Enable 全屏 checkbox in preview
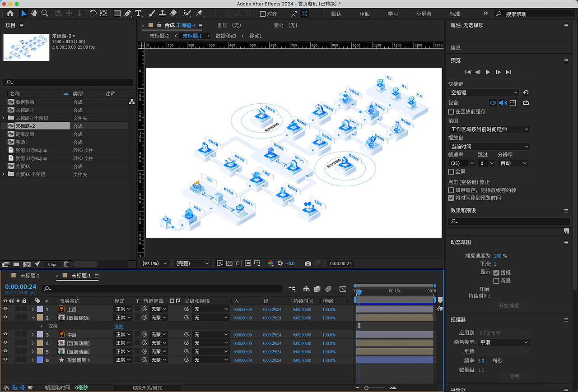578x392 pixels. [451, 171]
